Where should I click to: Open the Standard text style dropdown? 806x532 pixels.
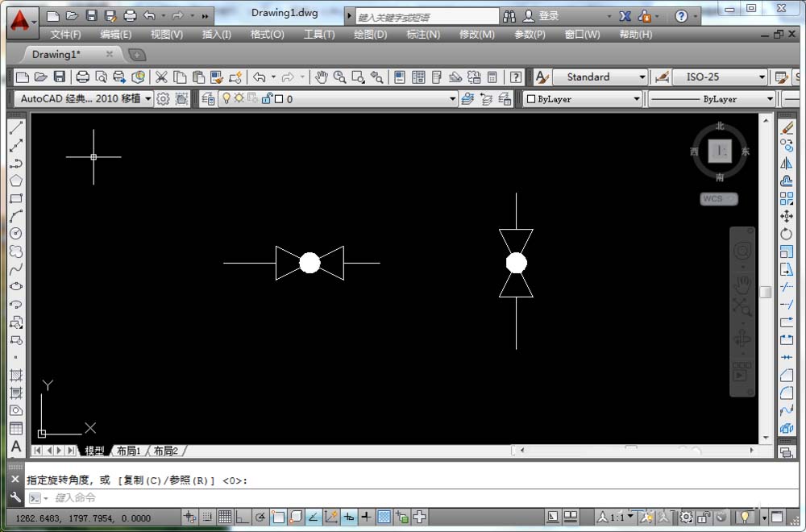tap(642, 77)
